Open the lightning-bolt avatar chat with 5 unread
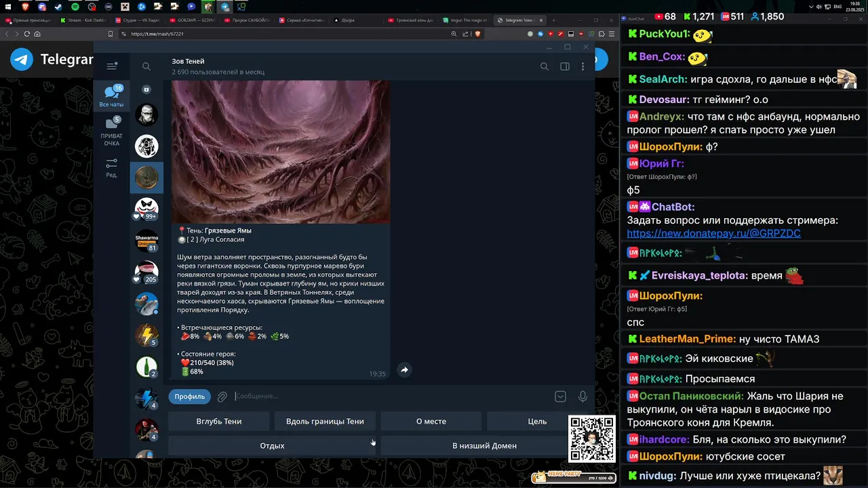 coord(146,335)
